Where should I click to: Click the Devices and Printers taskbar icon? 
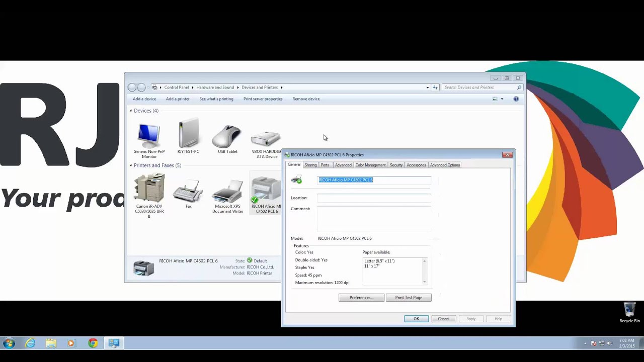(114, 343)
